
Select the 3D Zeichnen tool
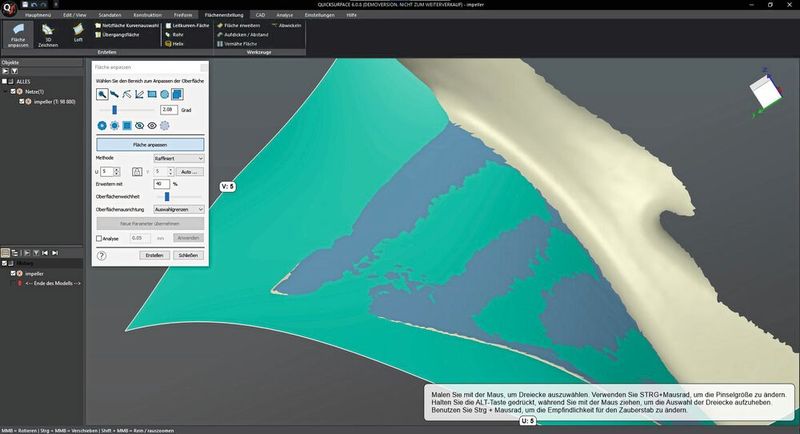[x=47, y=36]
